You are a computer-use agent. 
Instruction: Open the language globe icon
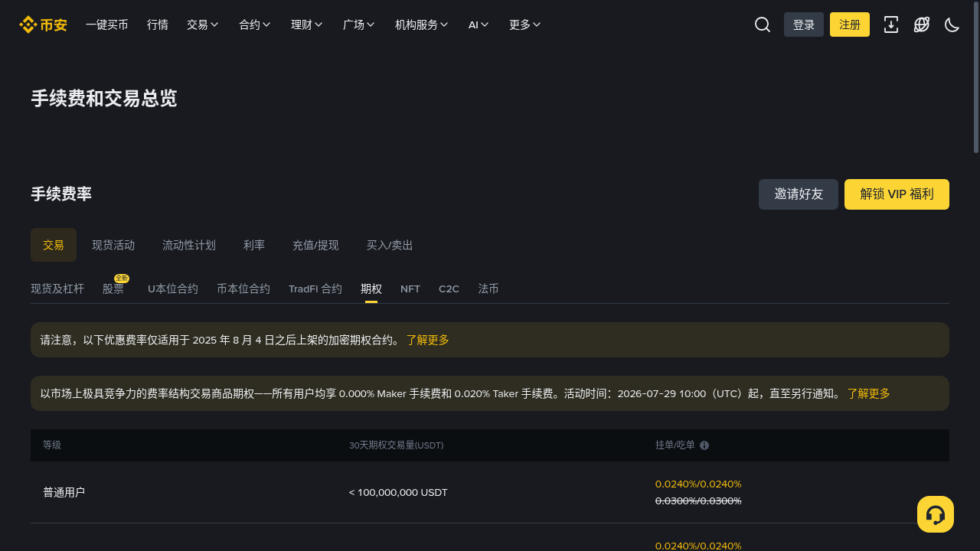click(922, 24)
